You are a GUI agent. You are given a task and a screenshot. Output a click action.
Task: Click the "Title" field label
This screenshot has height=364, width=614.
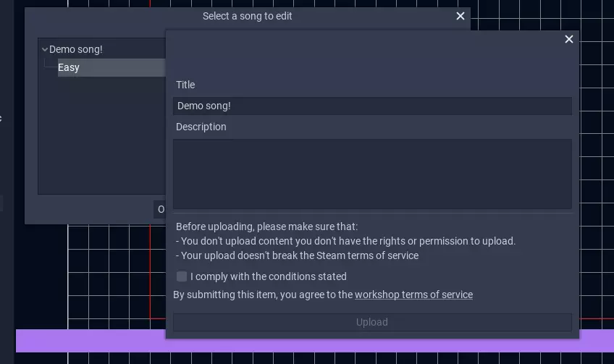pos(185,85)
